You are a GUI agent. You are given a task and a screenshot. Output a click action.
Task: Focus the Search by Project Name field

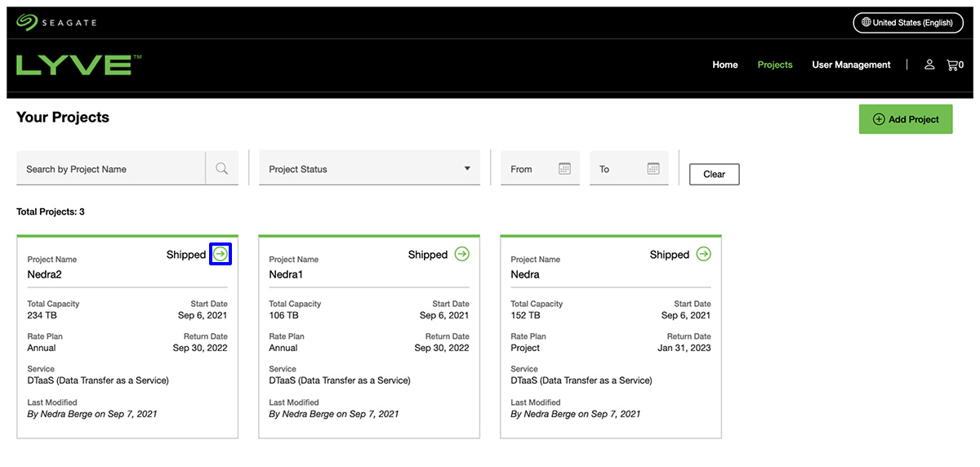pos(111,168)
